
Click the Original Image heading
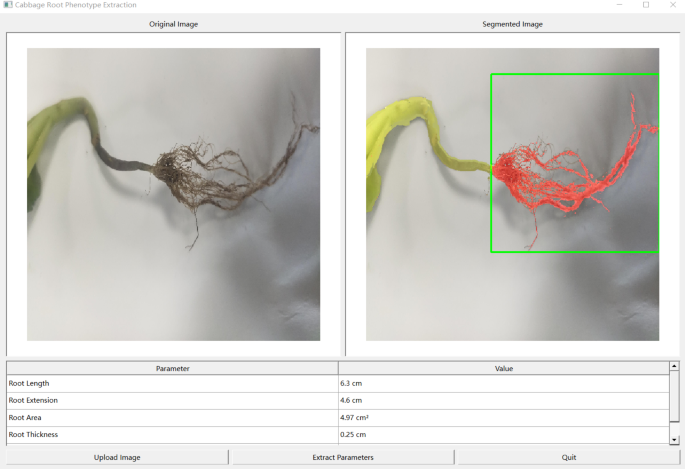[x=173, y=24]
